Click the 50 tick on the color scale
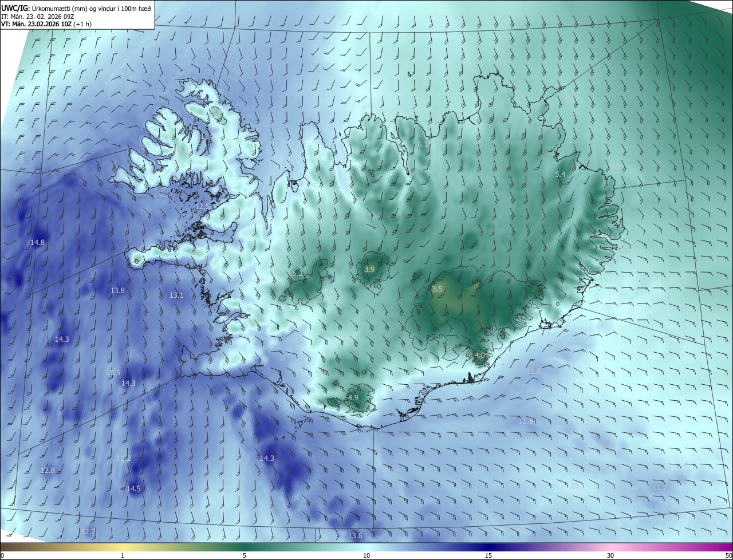 click(x=728, y=555)
